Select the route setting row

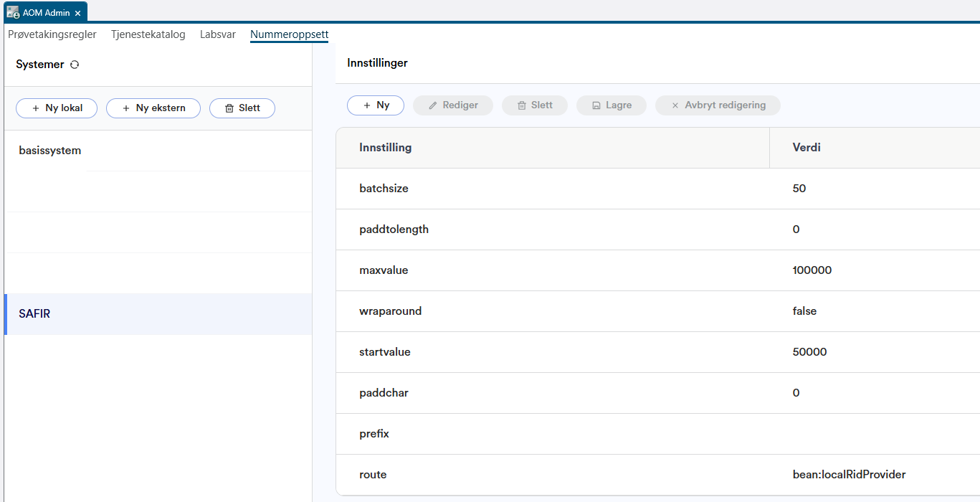[373, 475]
